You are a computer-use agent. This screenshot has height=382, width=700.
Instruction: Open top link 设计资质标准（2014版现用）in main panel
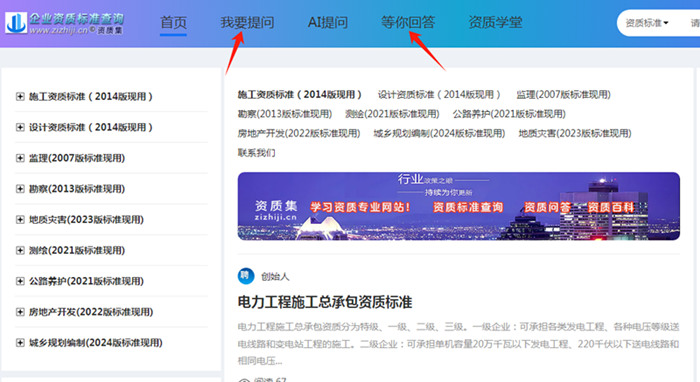[439, 95]
